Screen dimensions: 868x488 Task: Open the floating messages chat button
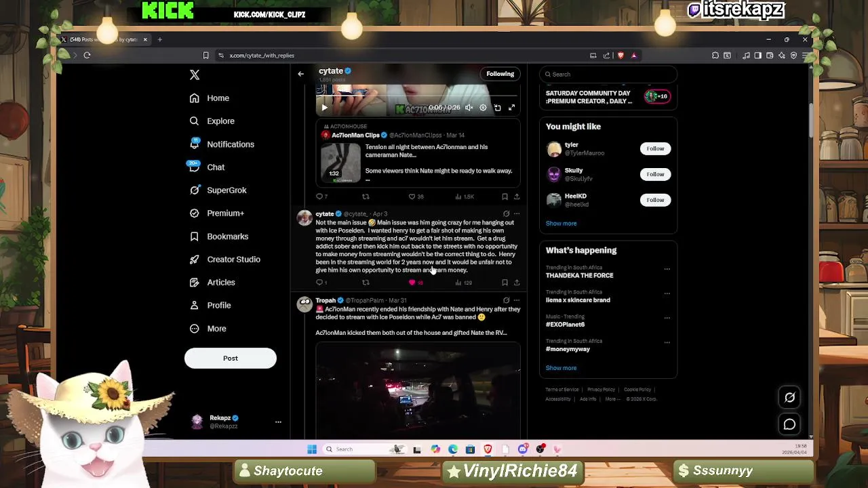pos(789,425)
